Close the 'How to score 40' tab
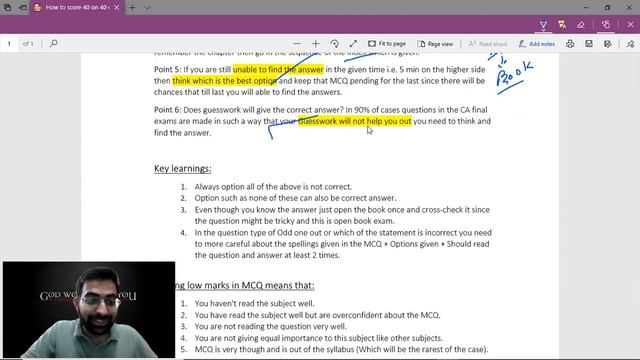 117,7
